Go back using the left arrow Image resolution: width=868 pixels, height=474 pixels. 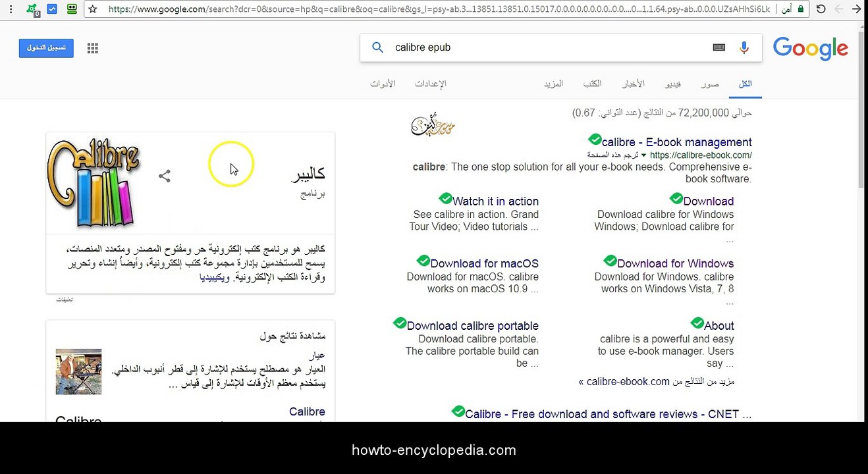[838, 9]
